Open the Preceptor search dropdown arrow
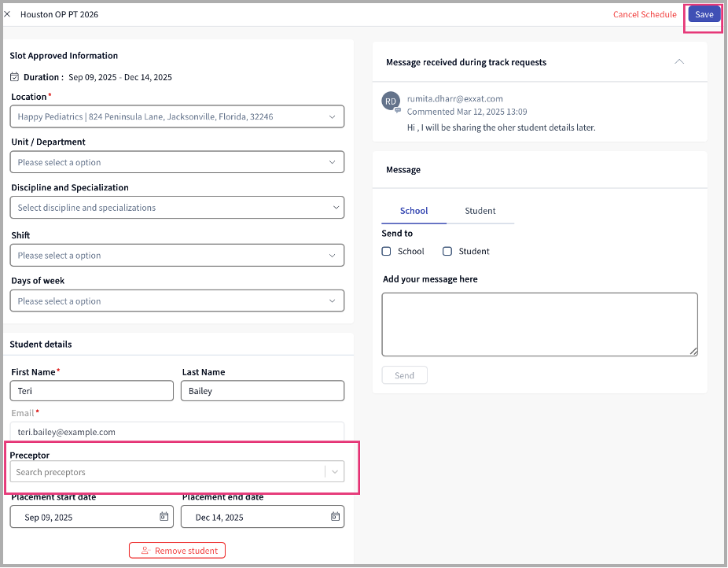Viewport: 728px width, 568px height. [336, 472]
